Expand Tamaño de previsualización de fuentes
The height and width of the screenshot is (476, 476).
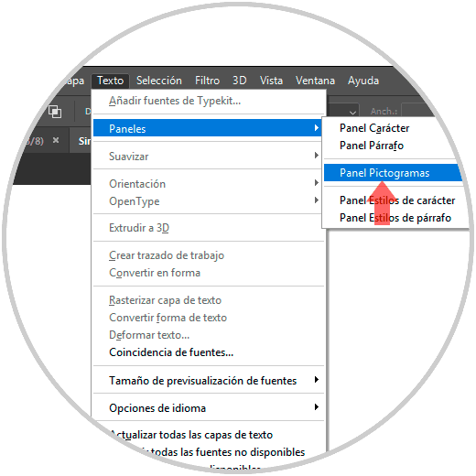click(x=207, y=381)
